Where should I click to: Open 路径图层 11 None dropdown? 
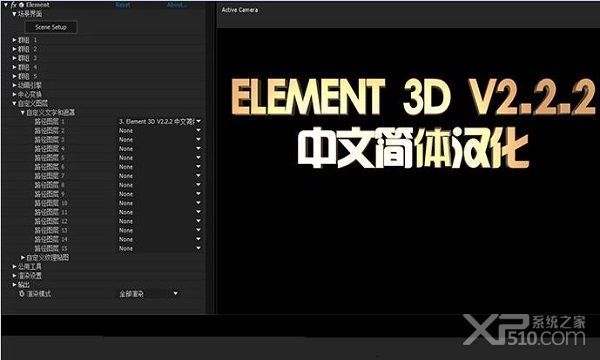pyautogui.click(x=160, y=212)
